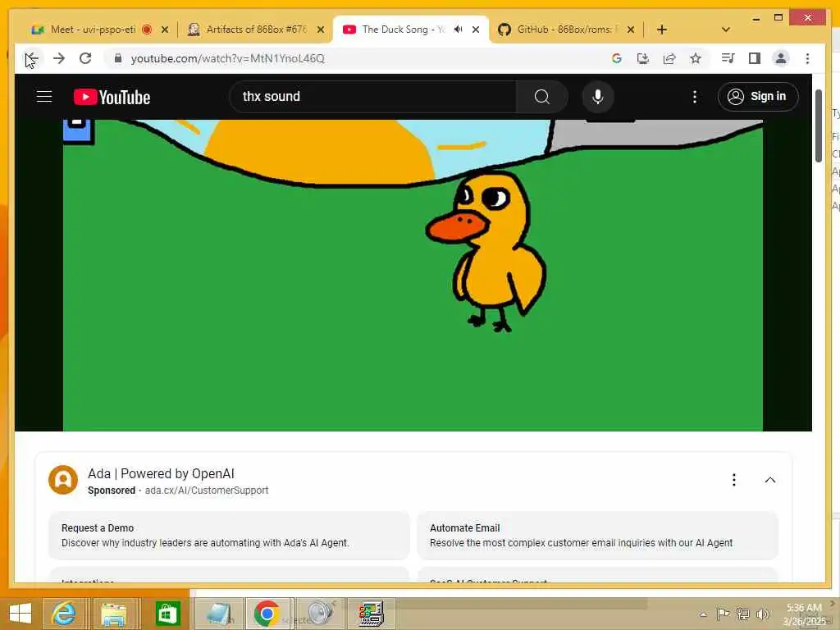Click the URL in the address bar
840x630 pixels.
228,58
